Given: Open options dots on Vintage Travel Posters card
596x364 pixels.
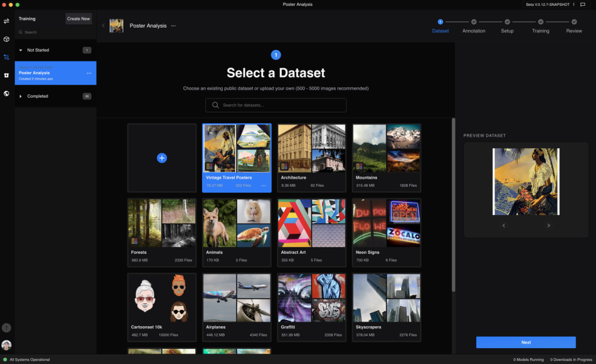Looking at the screenshot, I should [264, 186].
